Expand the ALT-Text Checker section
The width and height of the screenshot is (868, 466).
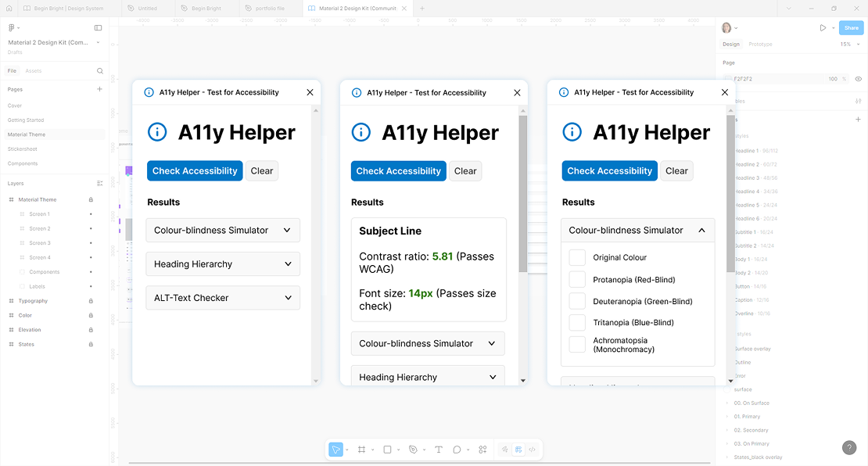[x=223, y=298]
